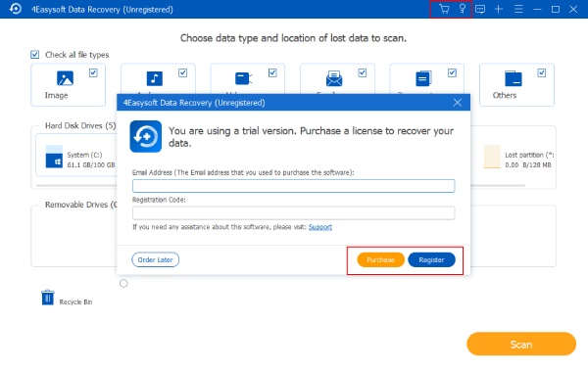Select the Others folder icon
588x370 pixels.
513,78
